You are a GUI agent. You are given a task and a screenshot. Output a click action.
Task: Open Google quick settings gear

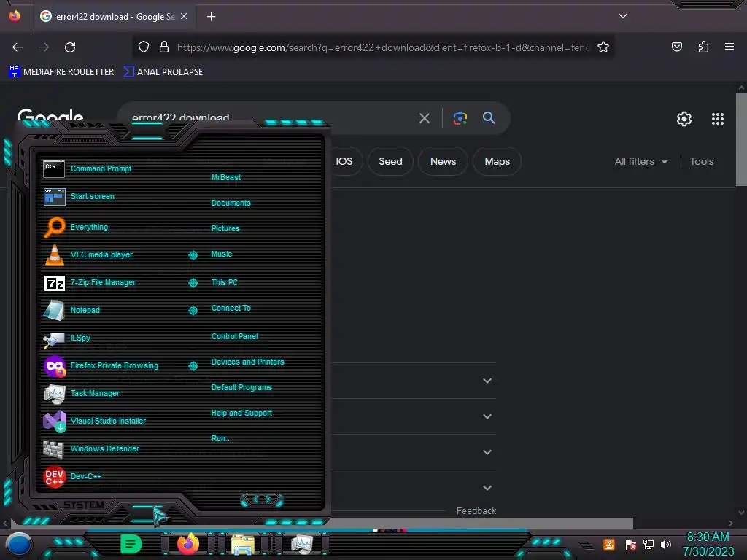click(x=684, y=119)
